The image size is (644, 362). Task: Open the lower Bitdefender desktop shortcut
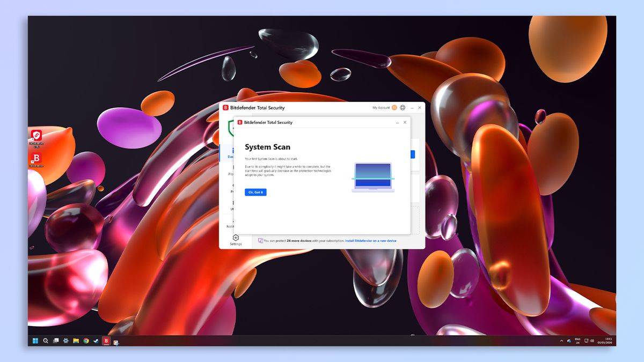(36, 160)
